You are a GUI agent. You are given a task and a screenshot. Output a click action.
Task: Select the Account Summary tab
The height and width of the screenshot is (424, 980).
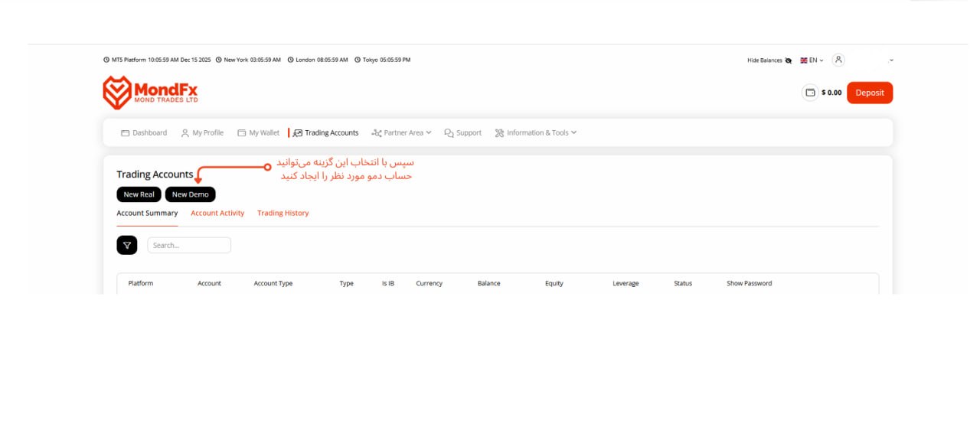147,214
